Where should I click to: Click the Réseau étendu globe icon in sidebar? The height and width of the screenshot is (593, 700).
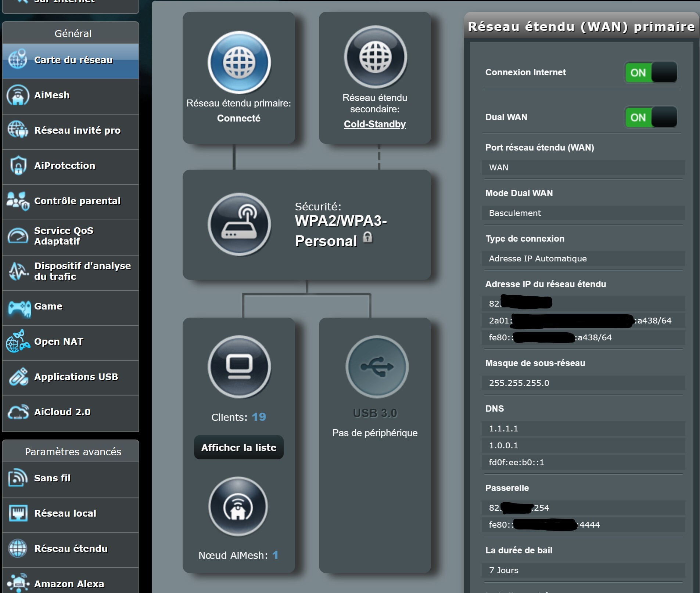click(x=18, y=549)
